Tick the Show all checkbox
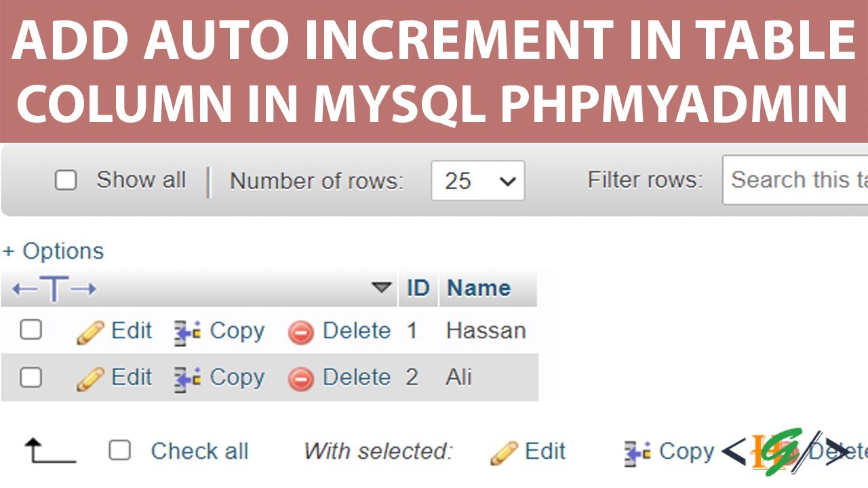This screenshot has width=868, height=488. point(65,181)
